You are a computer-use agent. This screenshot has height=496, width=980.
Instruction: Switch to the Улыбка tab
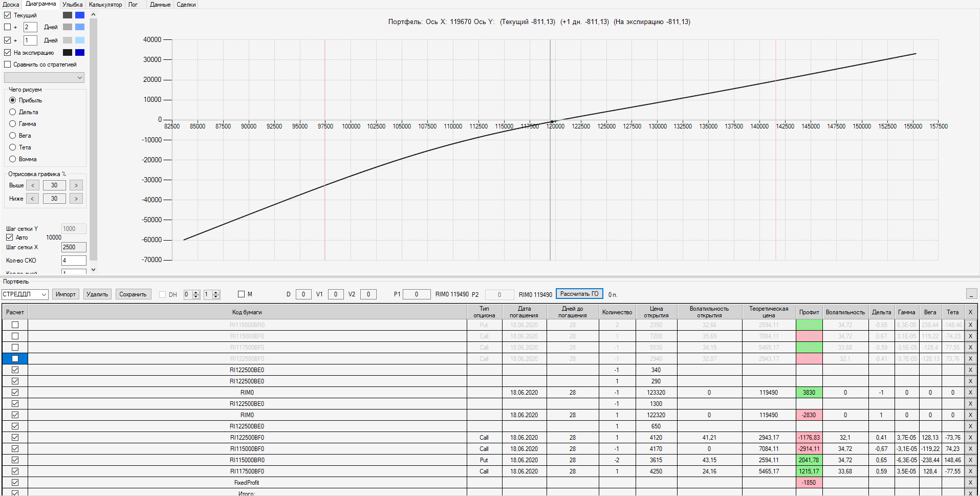point(72,5)
